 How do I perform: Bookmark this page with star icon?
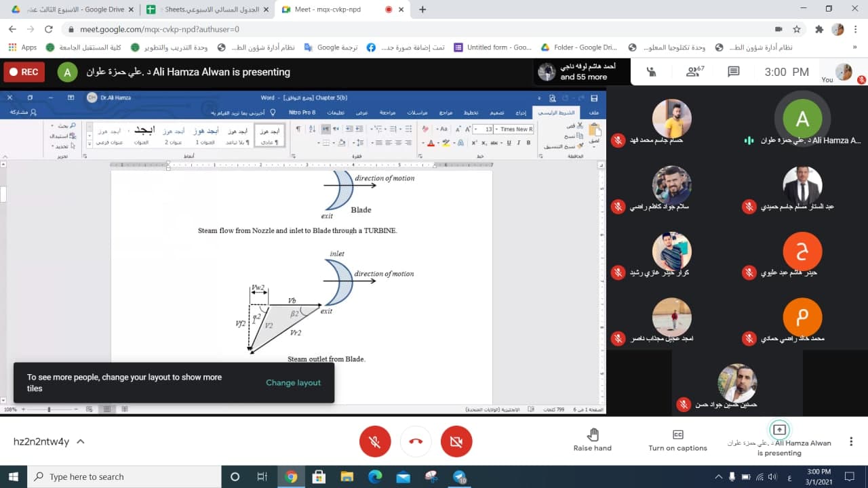(797, 29)
